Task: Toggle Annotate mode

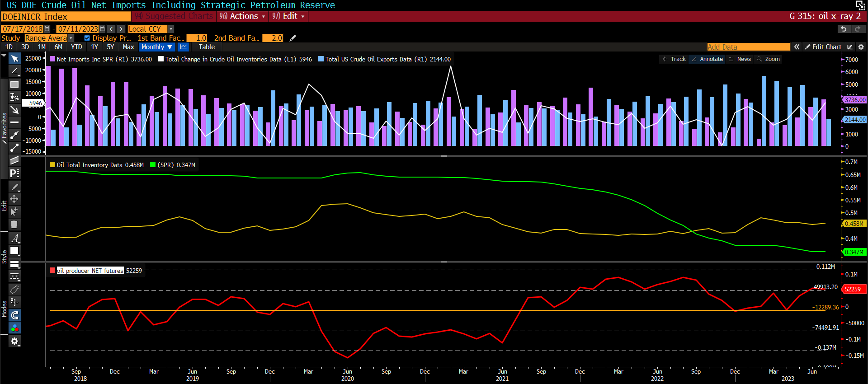Action: coord(708,59)
